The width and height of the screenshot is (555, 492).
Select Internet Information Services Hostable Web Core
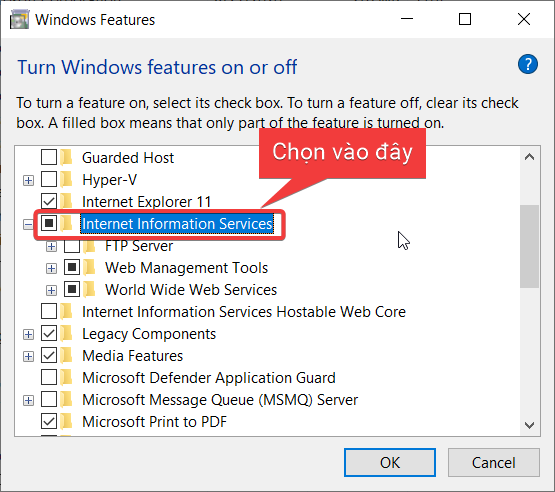[244, 311]
